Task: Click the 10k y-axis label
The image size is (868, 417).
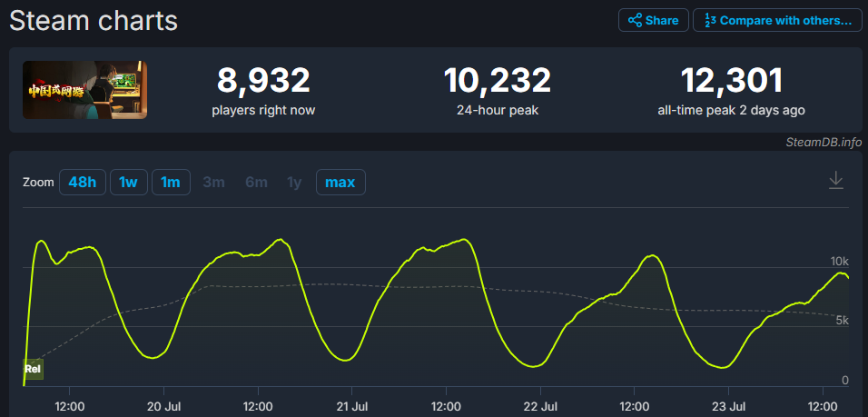Action: pyautogui.click(x=839, y=261)
